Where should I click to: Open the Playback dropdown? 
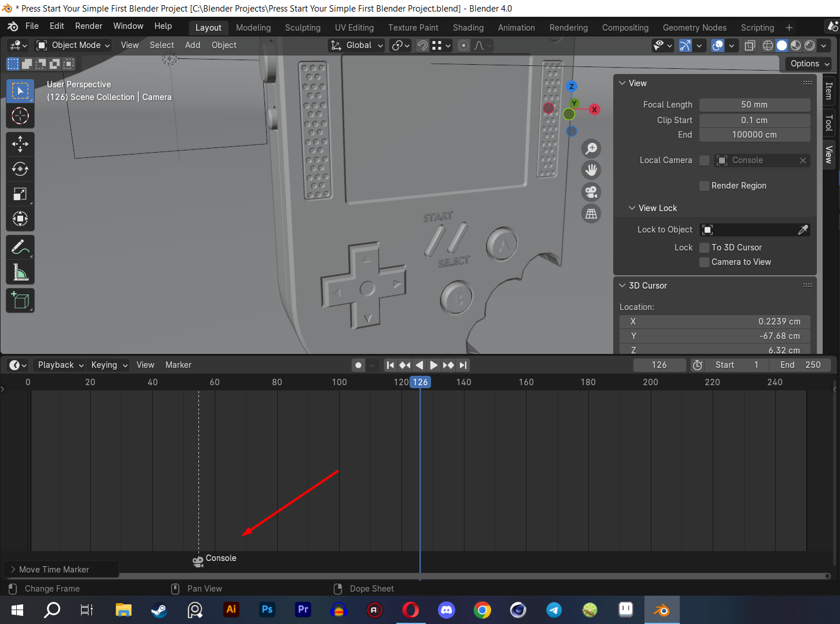coord(60,365)
